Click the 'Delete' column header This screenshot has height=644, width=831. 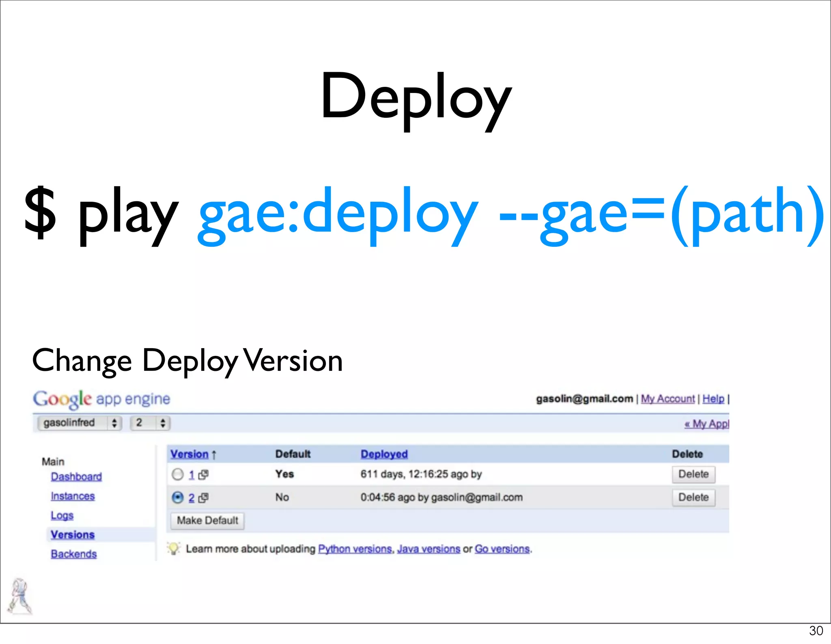coord(687,454)
